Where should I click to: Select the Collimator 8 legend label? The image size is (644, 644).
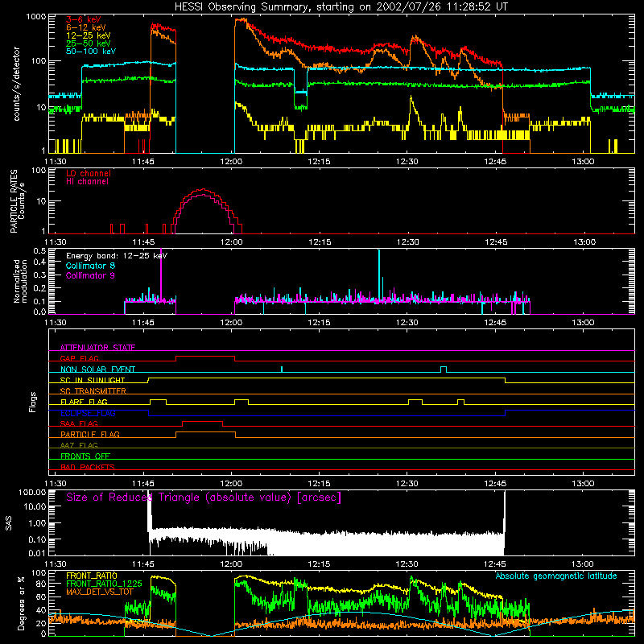[x=90, y=266]
